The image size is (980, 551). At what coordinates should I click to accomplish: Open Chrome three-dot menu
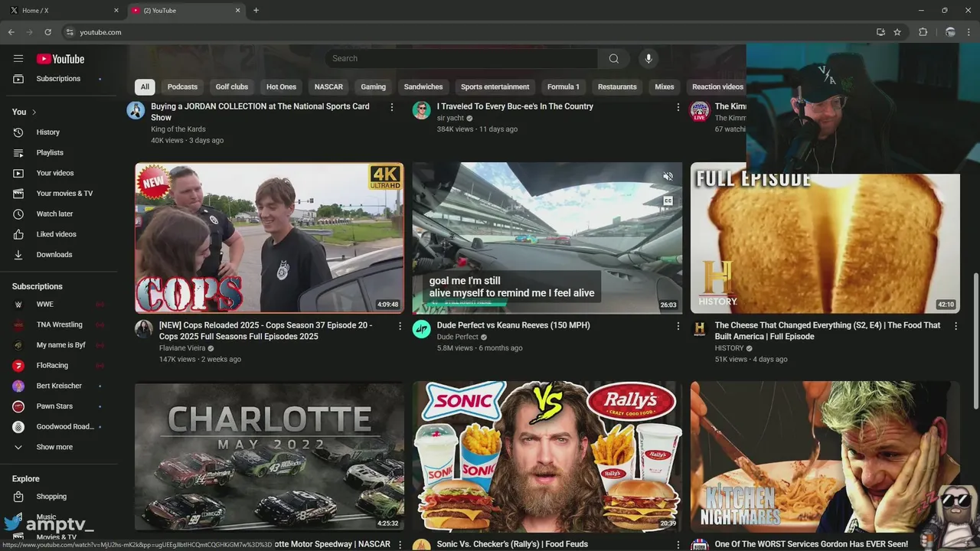pos(969,32)
